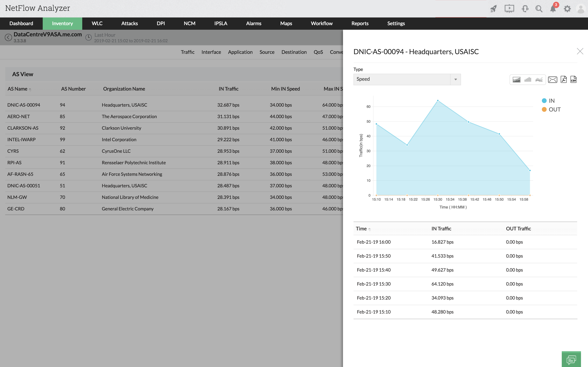This screenshot has height=367, width=588.
Task: Export the report as PDF
Action: pyautogui.click(x=563, y=79)
